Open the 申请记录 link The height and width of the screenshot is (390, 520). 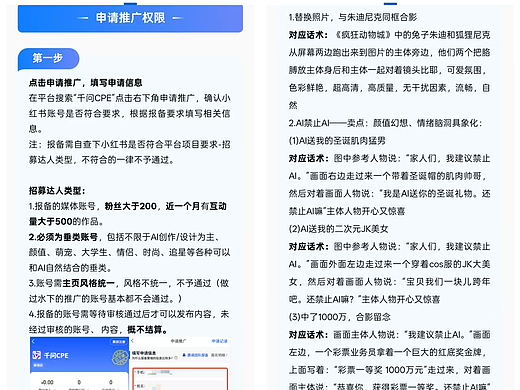coord(219,341)
